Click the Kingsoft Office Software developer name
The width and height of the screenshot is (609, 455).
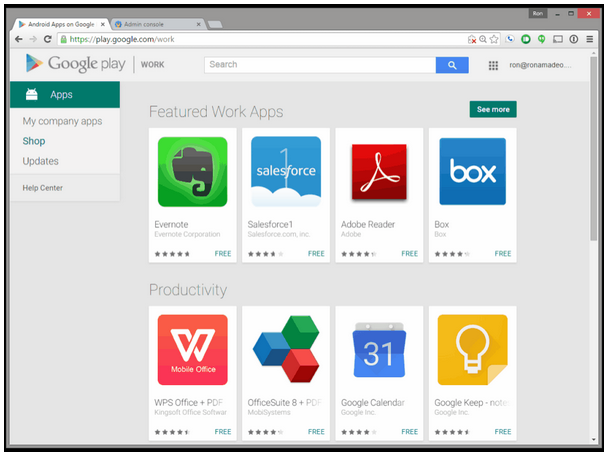190,412
